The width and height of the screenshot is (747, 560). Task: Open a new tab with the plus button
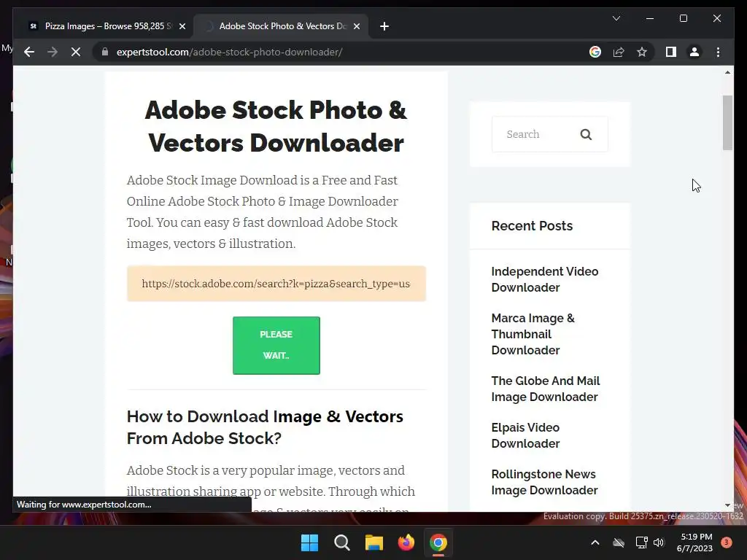(384, 26)
